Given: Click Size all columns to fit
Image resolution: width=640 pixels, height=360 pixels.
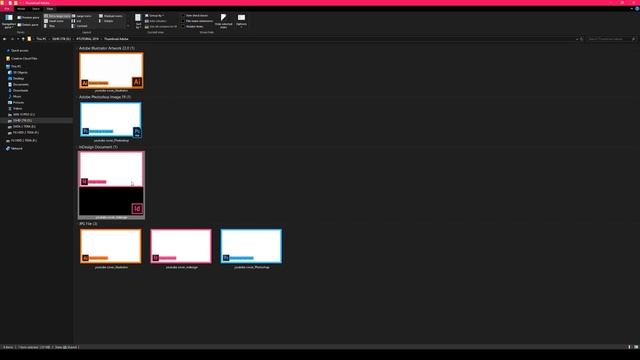Looking at the screenshot, I should (x=161, y=27).
